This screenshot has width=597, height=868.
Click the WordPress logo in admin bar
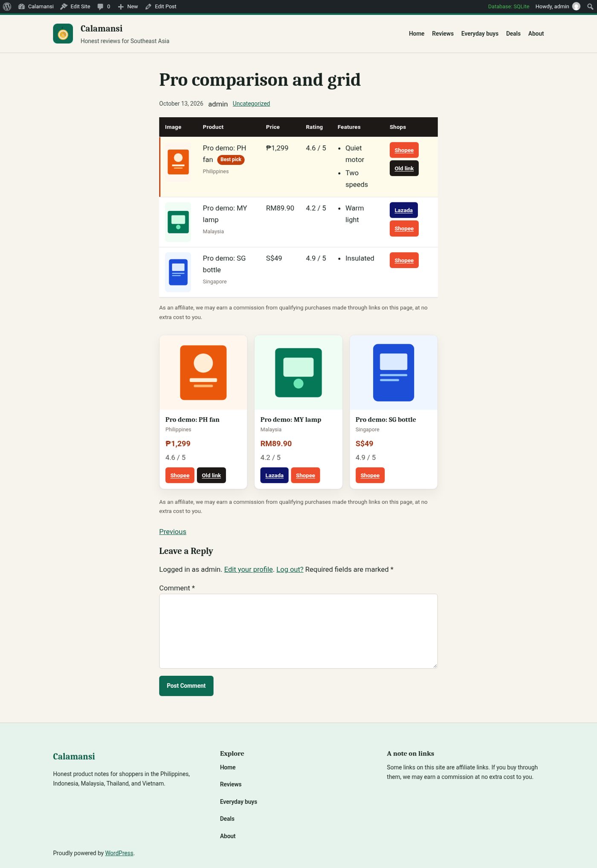(7, 6)
